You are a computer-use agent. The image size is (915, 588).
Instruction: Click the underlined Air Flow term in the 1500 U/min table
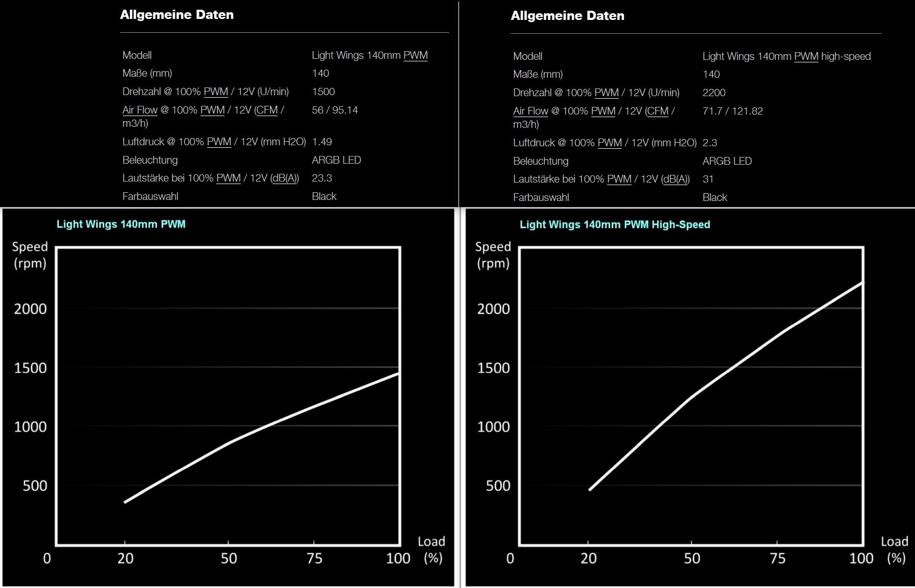tap(140, 110)
